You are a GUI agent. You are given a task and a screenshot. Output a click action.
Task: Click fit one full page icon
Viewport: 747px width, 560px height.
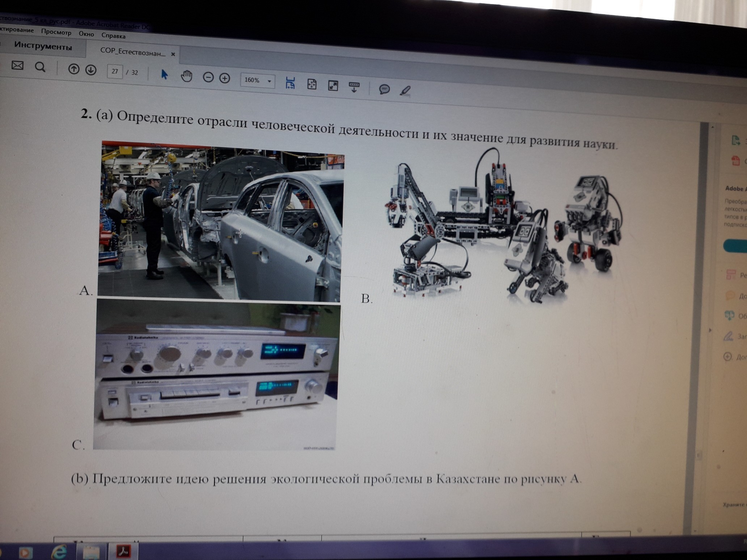click(312, 84)
